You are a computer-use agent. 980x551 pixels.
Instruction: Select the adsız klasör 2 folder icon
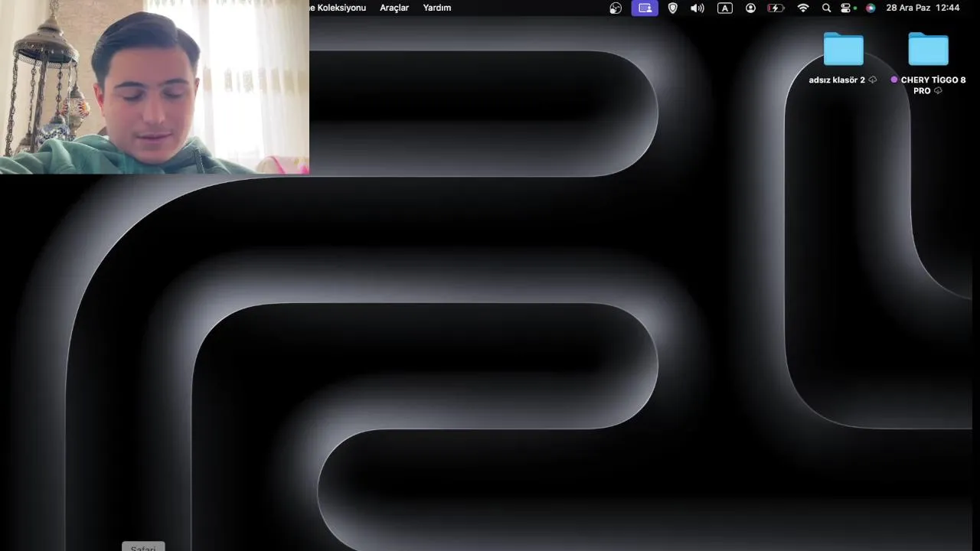(x=843, y=50)
